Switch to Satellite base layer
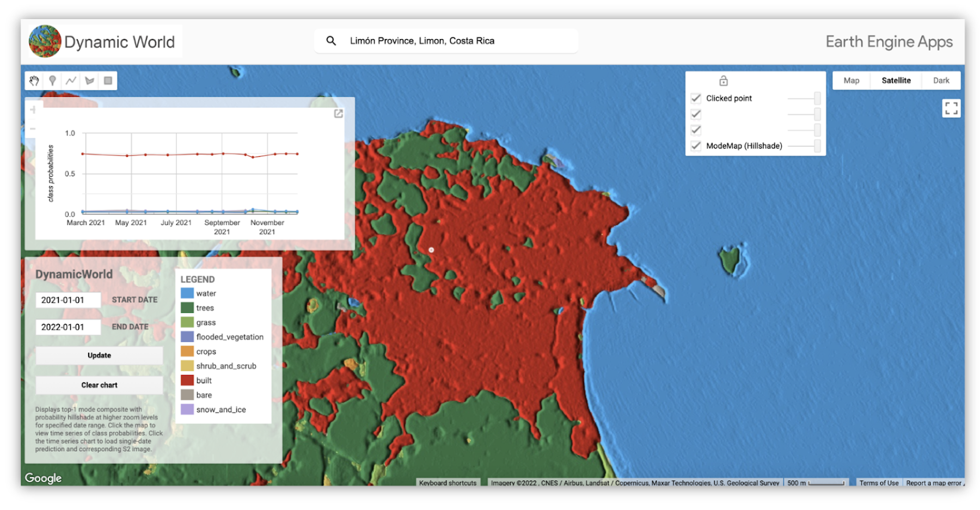 point(896,81)
